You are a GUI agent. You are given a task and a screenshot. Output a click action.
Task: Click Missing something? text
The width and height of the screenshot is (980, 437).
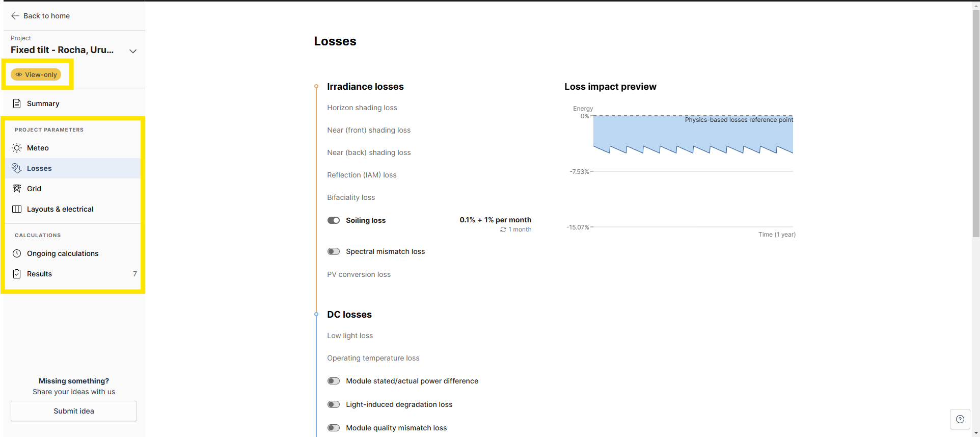pos(74,381)
